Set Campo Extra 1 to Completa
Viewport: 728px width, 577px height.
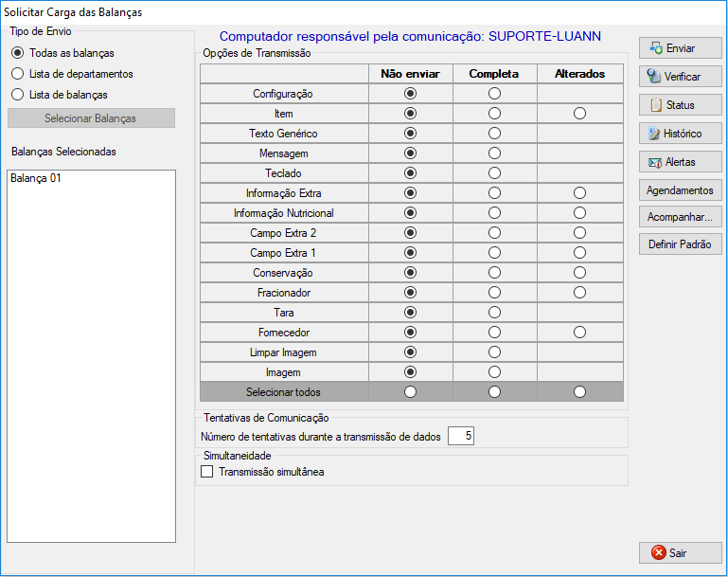(494, 253)
